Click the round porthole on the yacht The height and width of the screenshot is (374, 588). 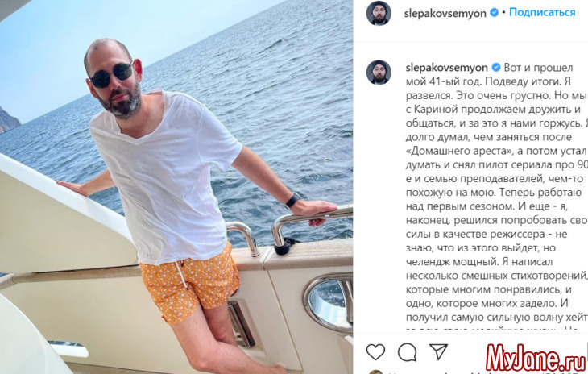tap(328, 302)
